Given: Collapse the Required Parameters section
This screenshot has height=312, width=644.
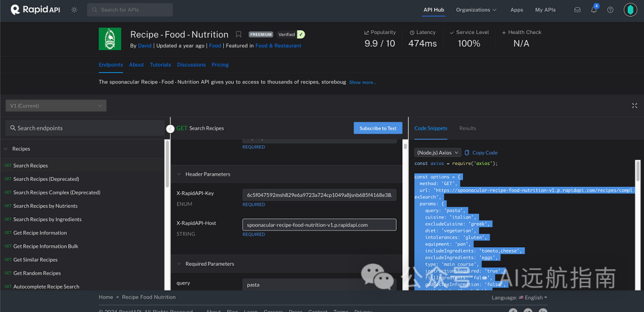Looking at the screenshot, I should pos(179,264).
